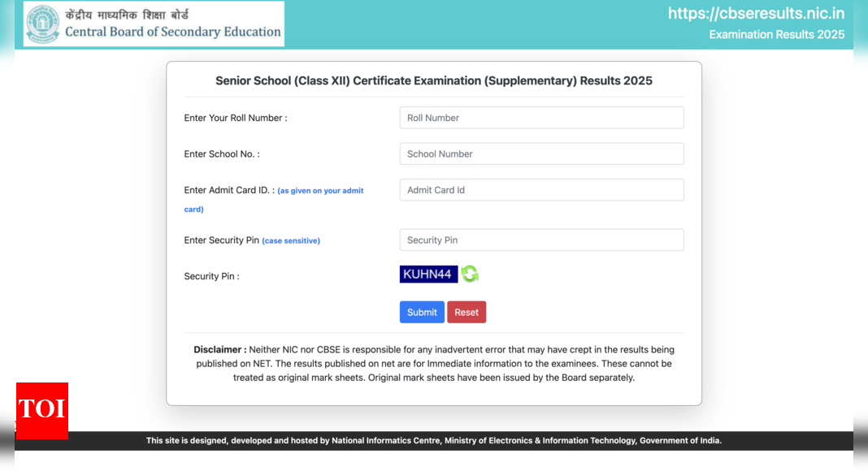Focus the Security Pin input field
The image size is (868, 471).
pos(541,240)
